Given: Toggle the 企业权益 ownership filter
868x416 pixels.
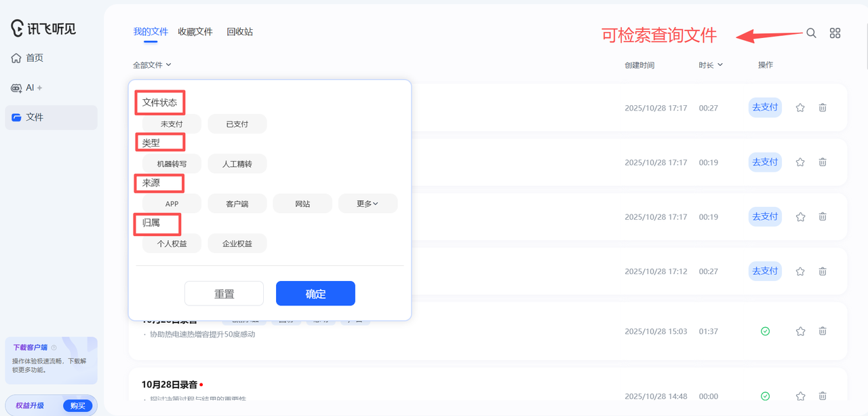Looking at the screenshot, I should point(237,244).
